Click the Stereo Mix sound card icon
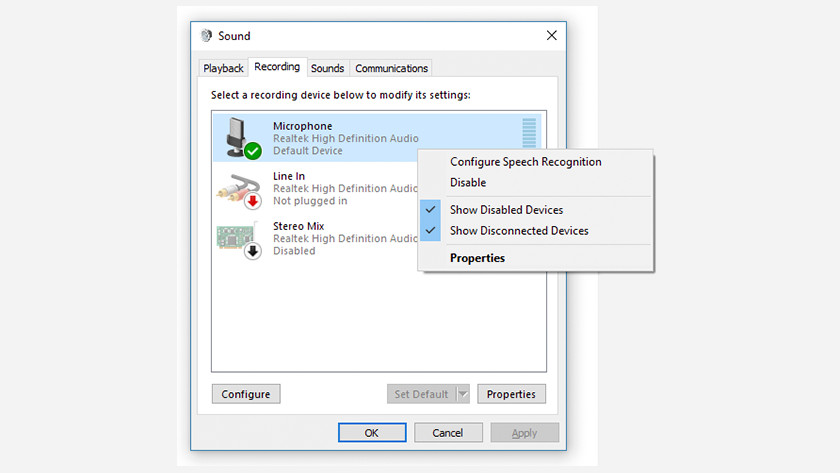The height and width of the screenshot is (473, 840). point(239,239)
